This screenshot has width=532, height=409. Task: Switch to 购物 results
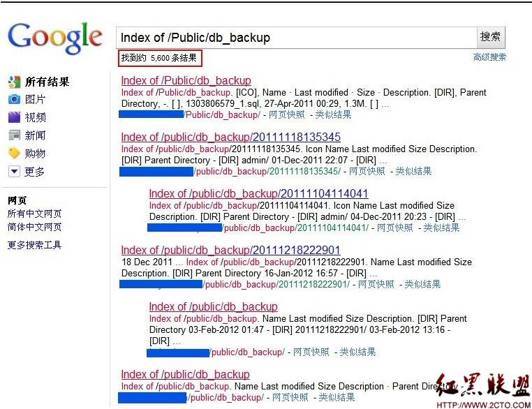[x=35, y=154]
